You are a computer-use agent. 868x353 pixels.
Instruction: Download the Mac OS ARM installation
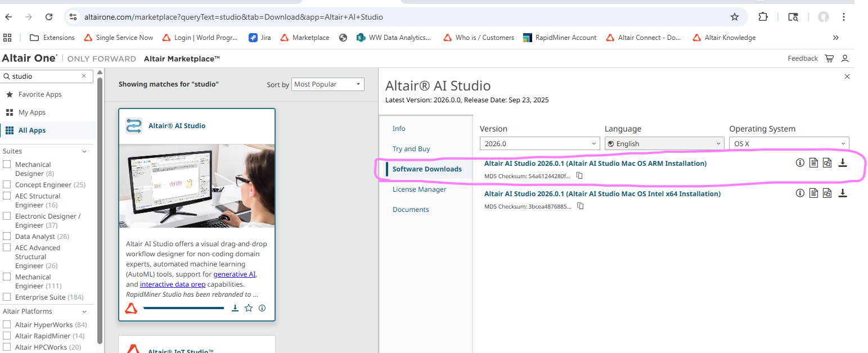[843, 163]
